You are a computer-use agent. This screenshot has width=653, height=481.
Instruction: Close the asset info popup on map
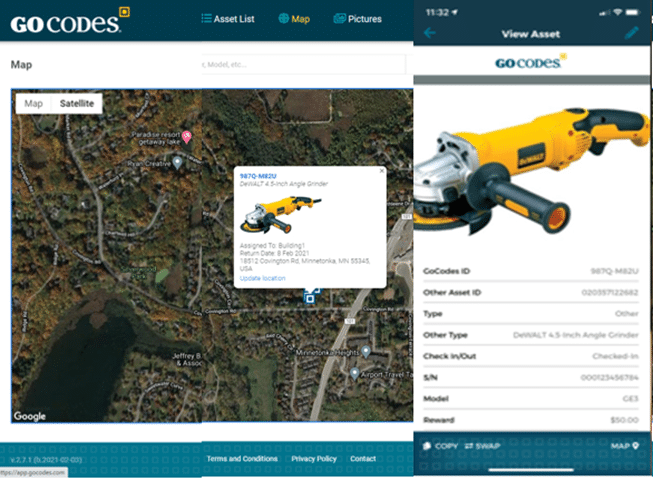tap(380, 172)
